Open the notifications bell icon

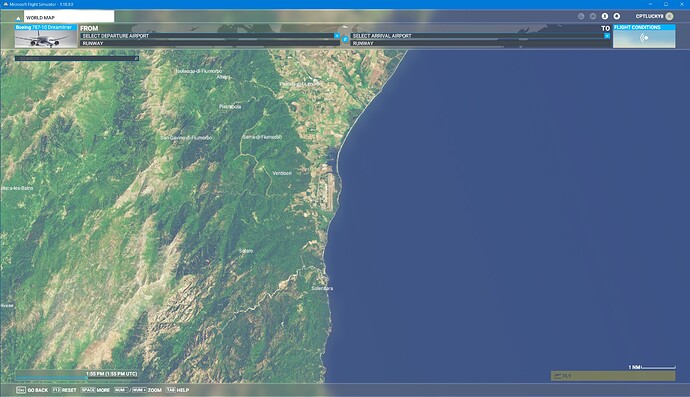617,16
